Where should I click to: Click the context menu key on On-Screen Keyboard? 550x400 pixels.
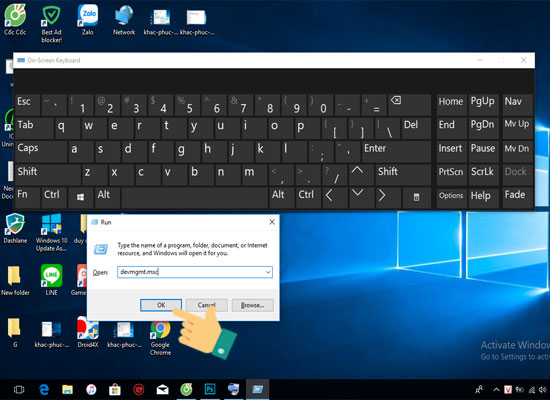pos(416,198)
